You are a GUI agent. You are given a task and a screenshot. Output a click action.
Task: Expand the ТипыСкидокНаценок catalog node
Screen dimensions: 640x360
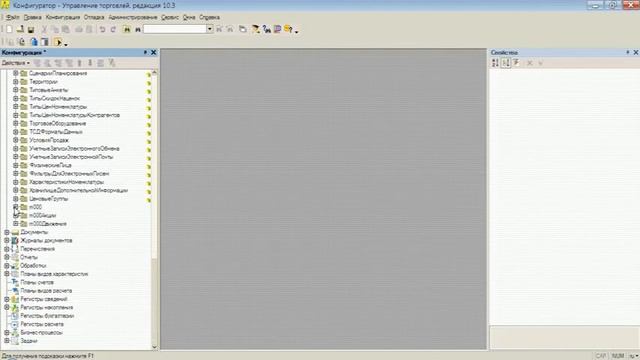coord(16,98)
